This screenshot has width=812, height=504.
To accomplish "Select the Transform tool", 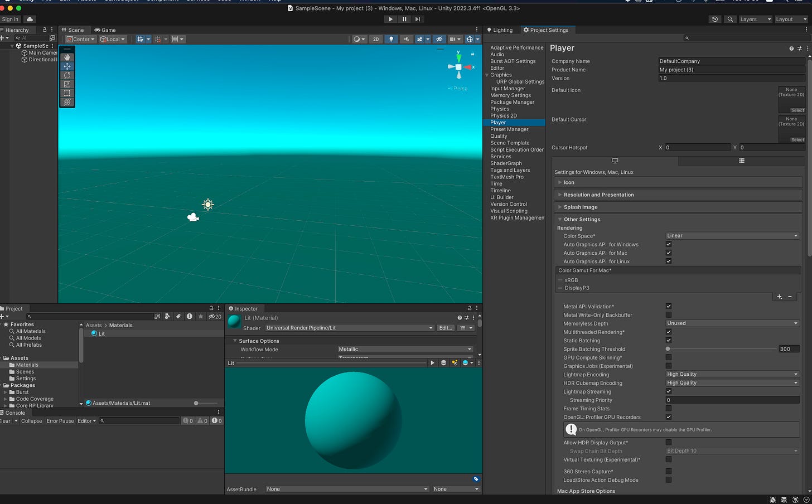I will pyautogui.click(x=67, y=102).
